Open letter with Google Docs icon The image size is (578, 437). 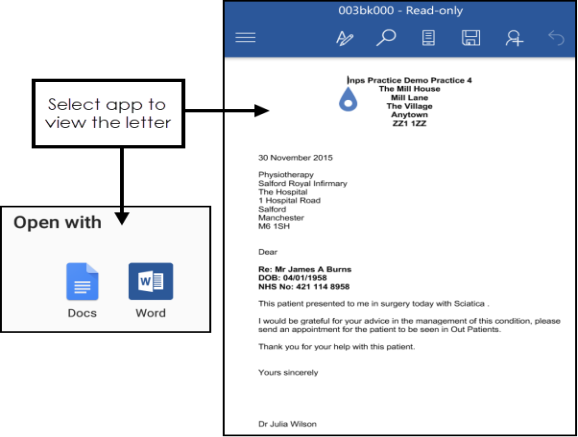coord(82,281)
